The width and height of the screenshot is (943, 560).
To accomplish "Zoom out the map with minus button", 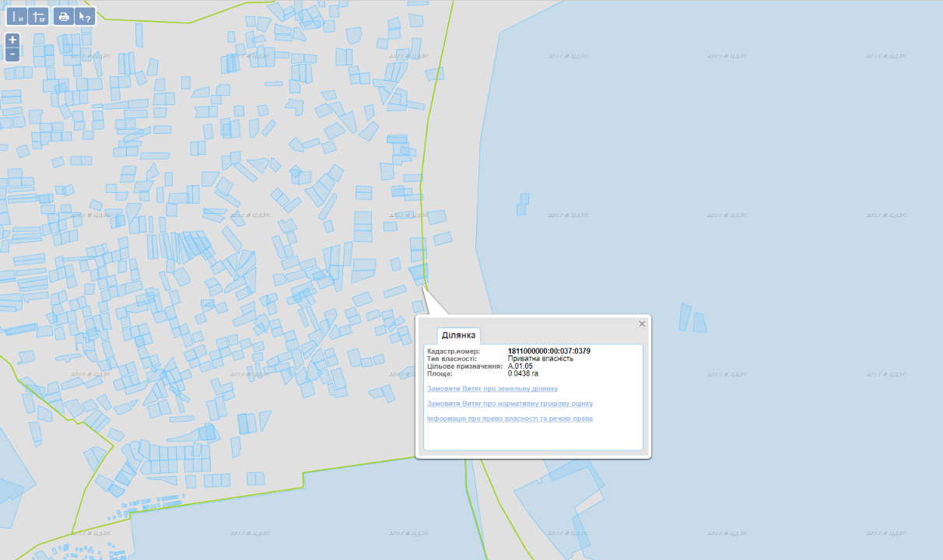I will click(x=12, y=54).
